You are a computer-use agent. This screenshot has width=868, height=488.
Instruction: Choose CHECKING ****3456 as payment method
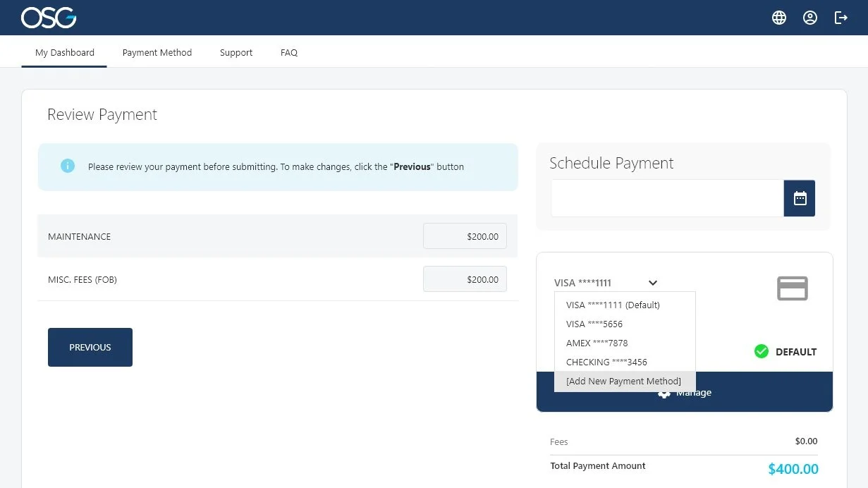(606, 362)
